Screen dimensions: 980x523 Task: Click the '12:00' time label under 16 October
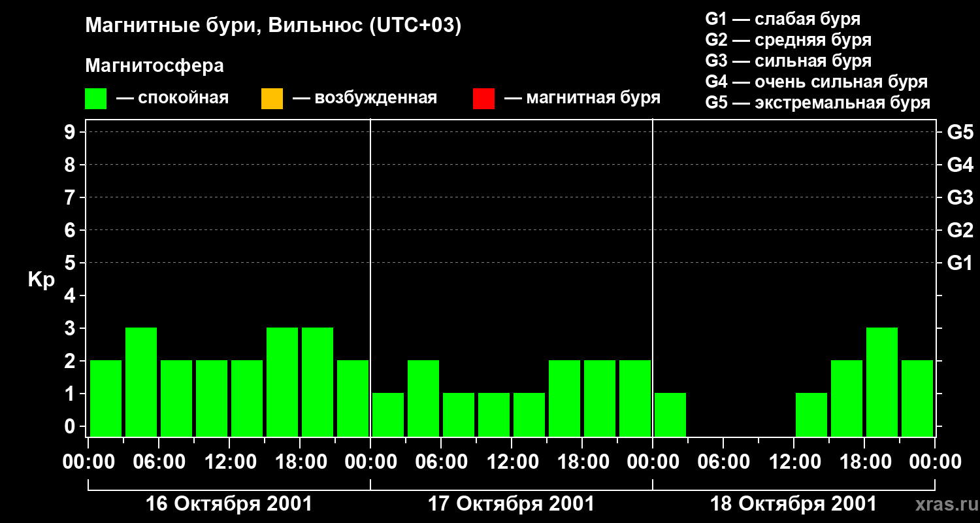pos(229,462)
